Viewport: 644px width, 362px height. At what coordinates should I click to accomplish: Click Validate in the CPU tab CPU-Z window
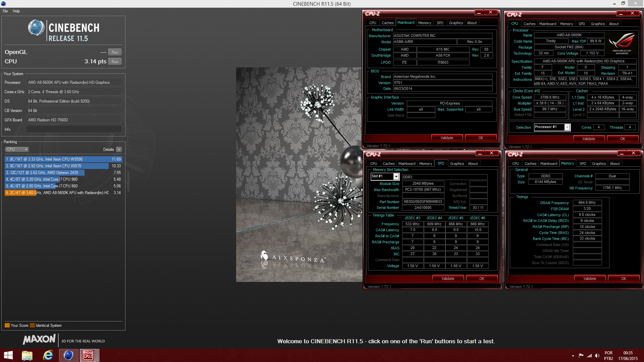(589, 139)
